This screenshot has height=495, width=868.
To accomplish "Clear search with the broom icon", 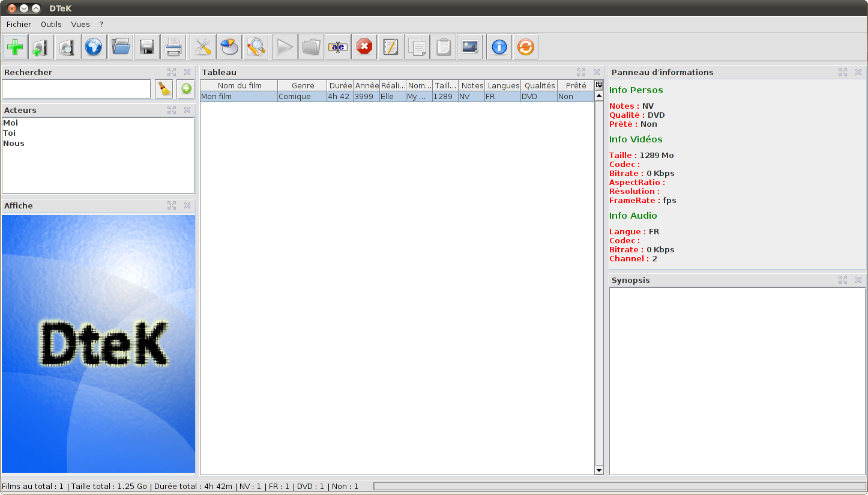I will (x=164, y=89).
